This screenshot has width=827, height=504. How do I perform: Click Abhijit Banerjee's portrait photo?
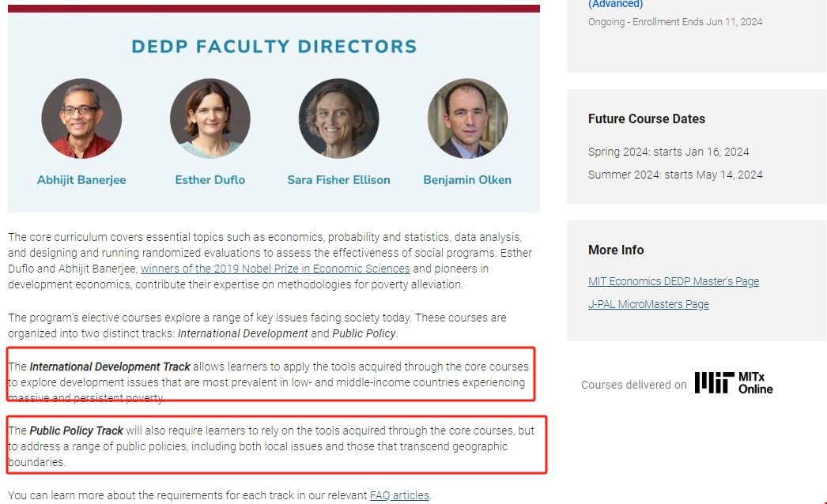[x=81, y=118]
